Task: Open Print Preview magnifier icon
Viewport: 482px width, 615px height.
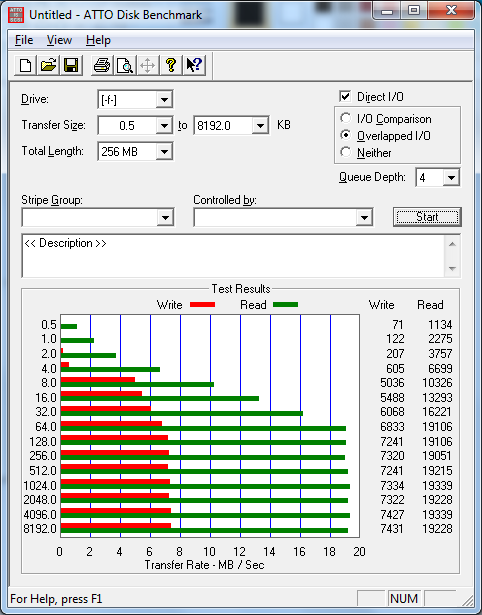Action: (x=125, y=65)
